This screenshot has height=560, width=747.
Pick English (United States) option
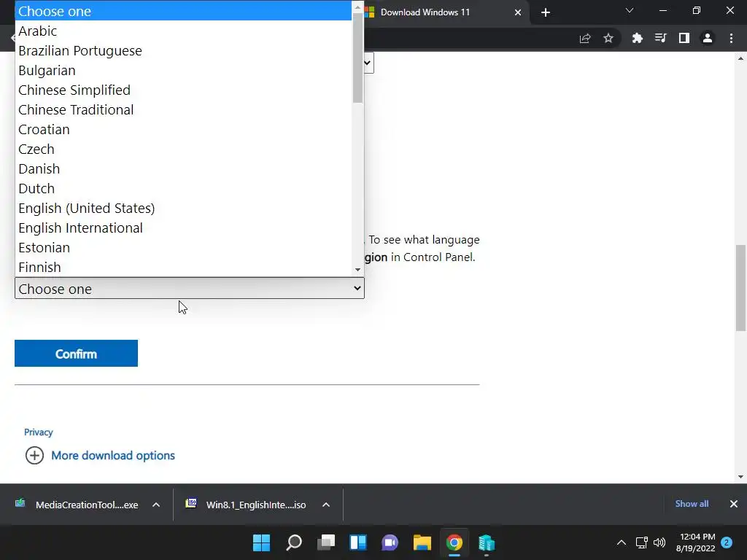183,208
